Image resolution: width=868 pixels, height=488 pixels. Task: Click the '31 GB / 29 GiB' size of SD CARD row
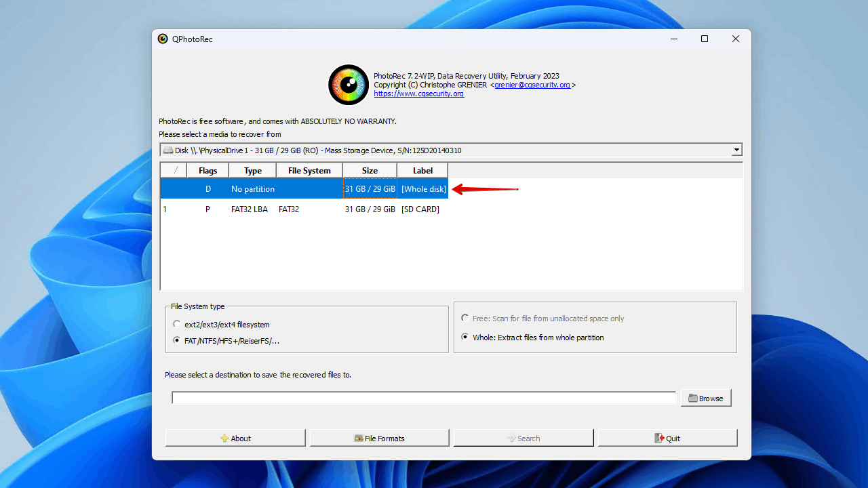(x=370, y=209)
